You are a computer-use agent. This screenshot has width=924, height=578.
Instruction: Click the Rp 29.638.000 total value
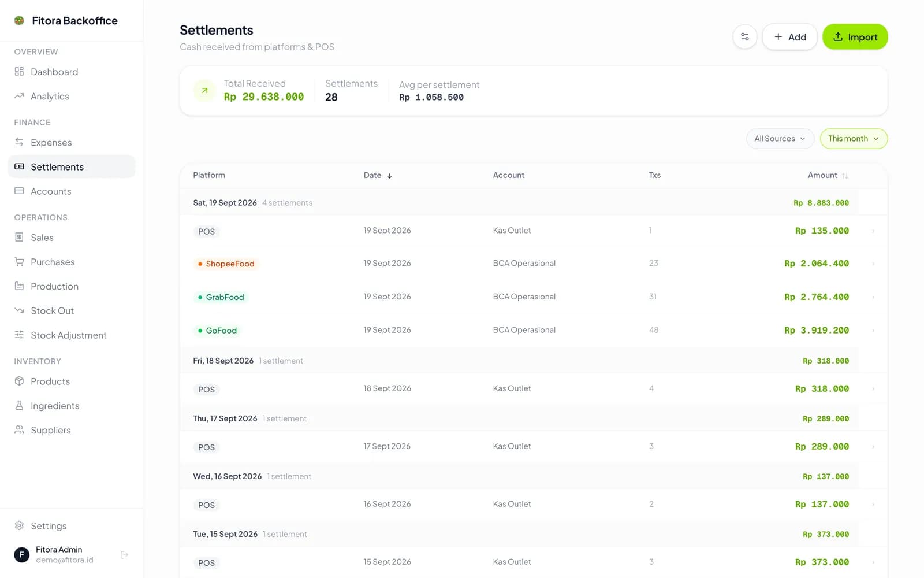pyautogui.click(x=264, y=97)
